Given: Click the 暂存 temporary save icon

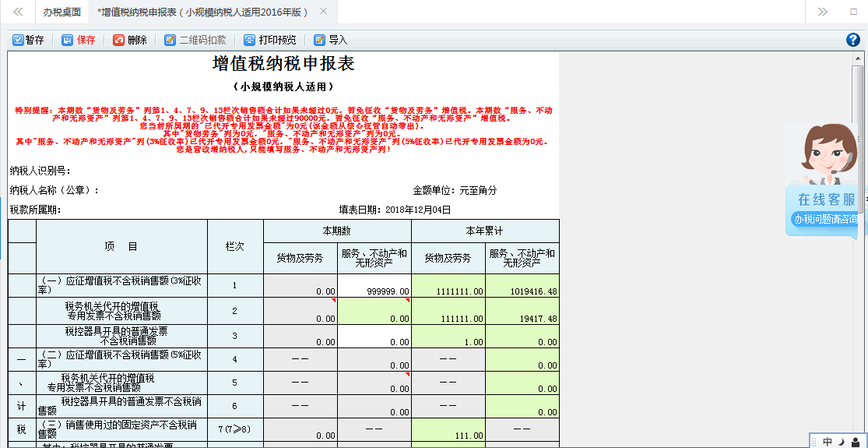Looking at the screenshot, I should click(18, 40).
